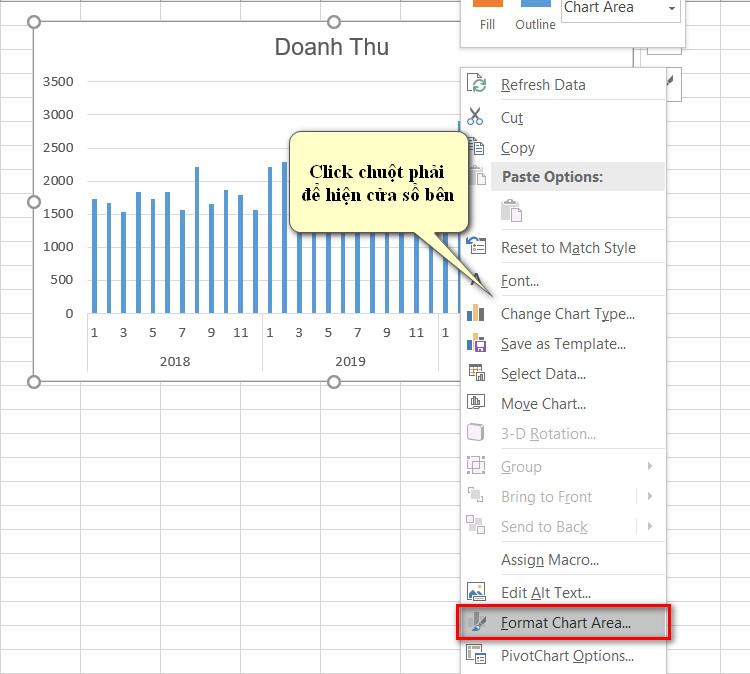Select Cut in the context menu

coord(563,117)
